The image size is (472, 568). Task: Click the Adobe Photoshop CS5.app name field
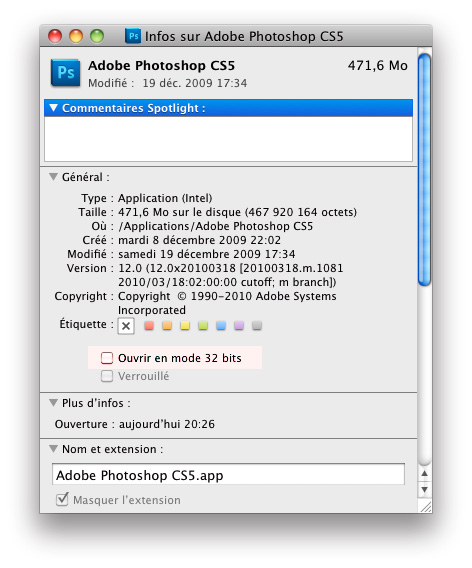228,474
